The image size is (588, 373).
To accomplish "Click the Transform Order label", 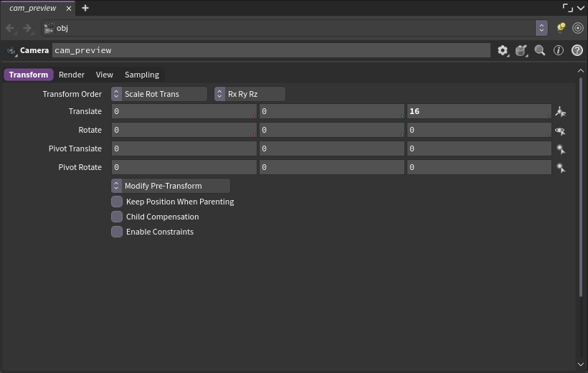I will tap(72, 94).
